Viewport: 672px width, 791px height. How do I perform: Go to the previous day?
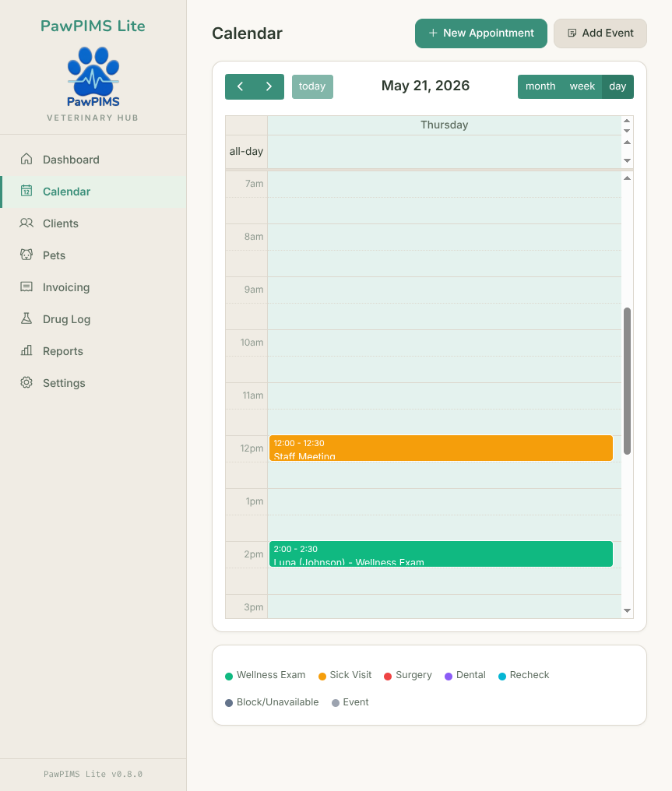coord(240,86)
